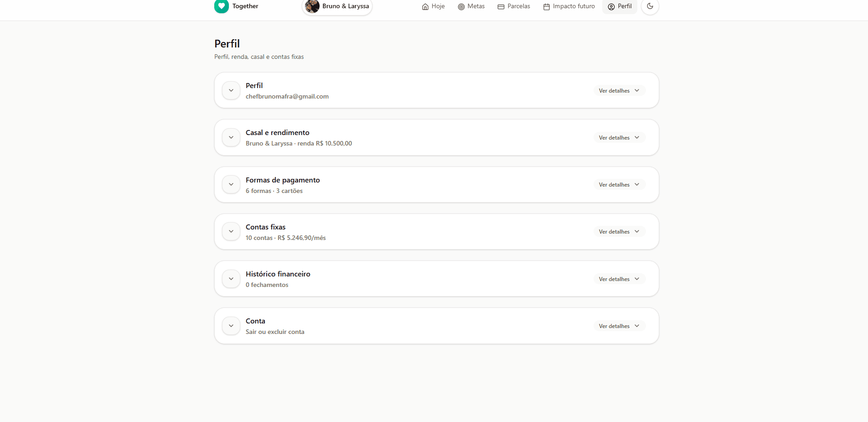Click the 'Contas fixas' title
Viewport: 868px width, 422px height.
(266, 227)
